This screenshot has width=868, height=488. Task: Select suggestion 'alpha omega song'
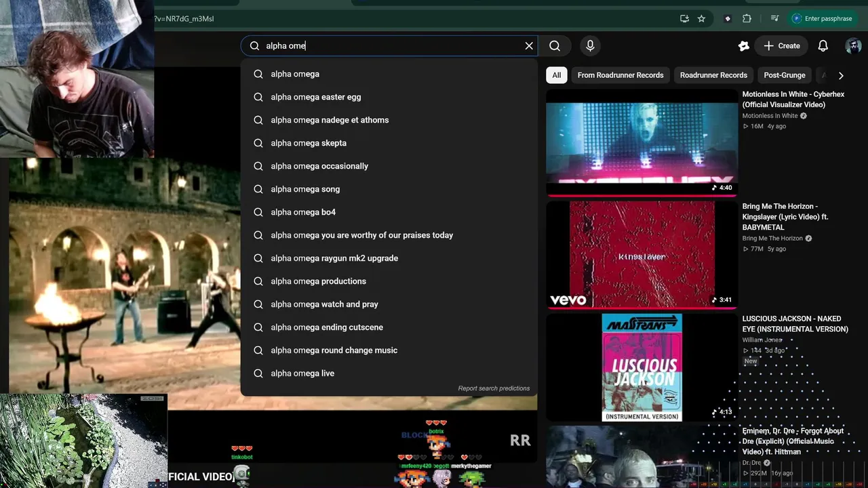pos(389,189)
